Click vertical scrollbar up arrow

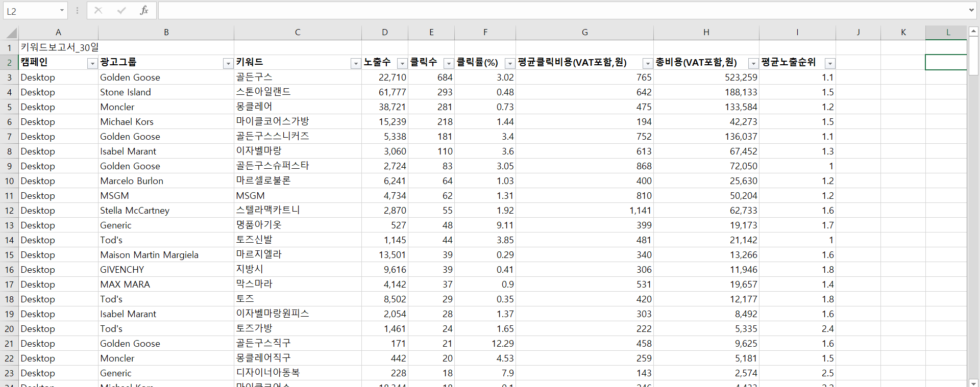tap(973, 31)
